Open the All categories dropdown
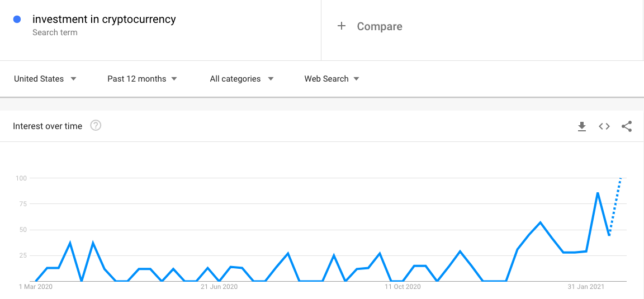This screenshot has width=644, height=299. click(241, 79)
